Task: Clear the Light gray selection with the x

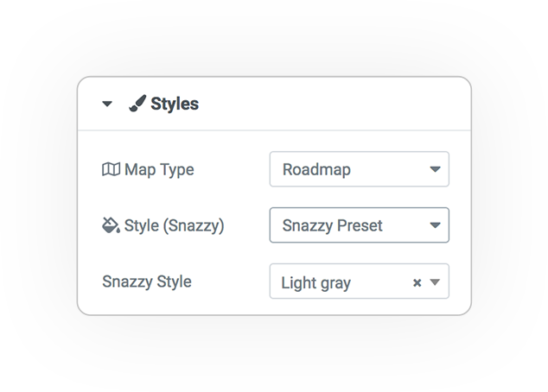Action: 417,282
